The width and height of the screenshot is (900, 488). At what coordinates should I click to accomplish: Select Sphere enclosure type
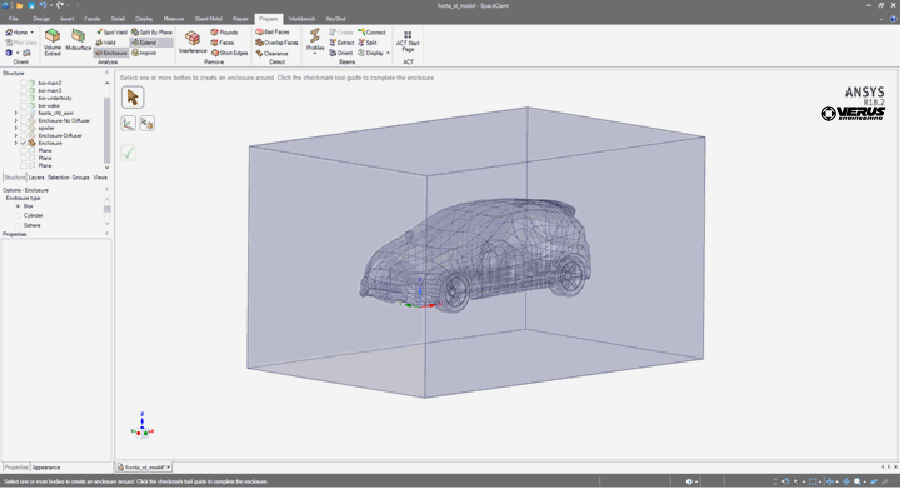[x=18, y=226]
